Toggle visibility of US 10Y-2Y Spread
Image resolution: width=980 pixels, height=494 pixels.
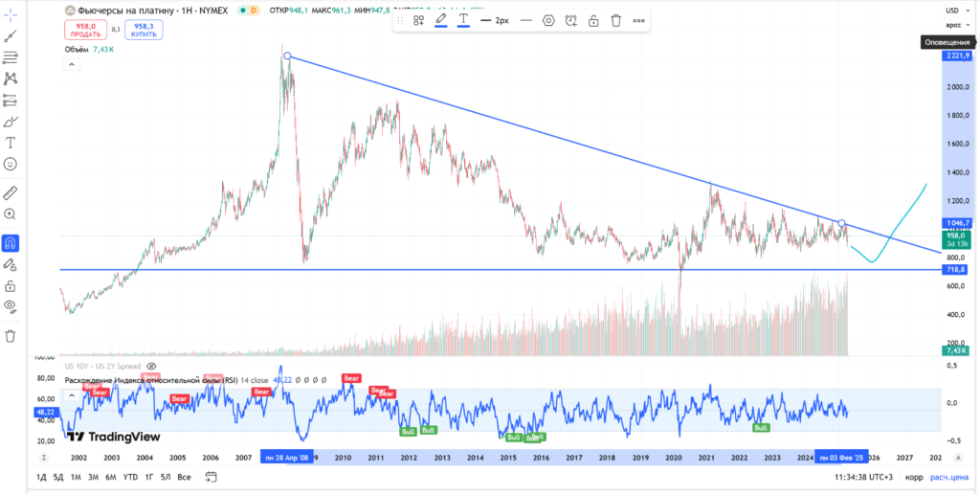coord(150,367)
